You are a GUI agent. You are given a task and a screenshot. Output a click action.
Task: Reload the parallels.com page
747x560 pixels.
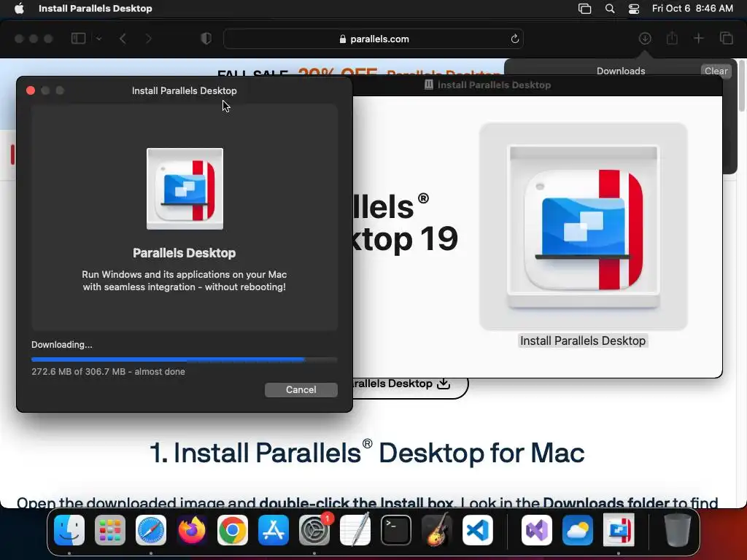[514, 39]
